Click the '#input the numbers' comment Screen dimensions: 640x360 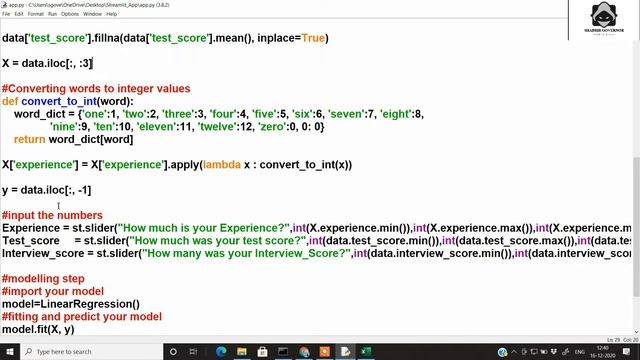click(52, 215)
